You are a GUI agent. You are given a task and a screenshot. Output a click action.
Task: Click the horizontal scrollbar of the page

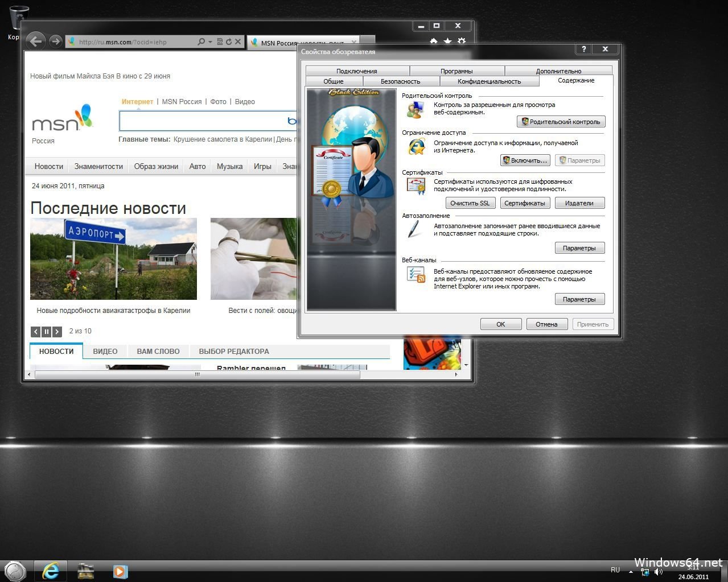pyautogui.click(x=197, y=374)
